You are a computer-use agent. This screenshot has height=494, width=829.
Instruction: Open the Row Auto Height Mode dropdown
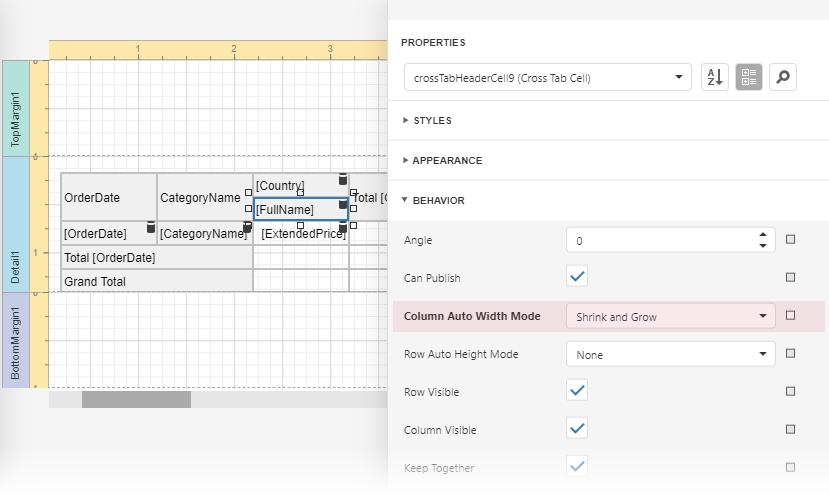tap(670, 354)
